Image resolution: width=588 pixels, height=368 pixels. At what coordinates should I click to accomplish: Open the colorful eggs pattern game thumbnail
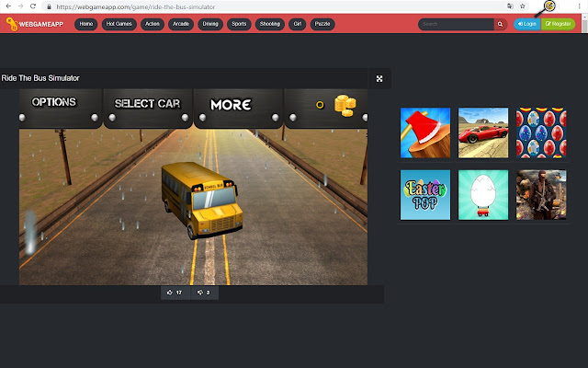541,132
